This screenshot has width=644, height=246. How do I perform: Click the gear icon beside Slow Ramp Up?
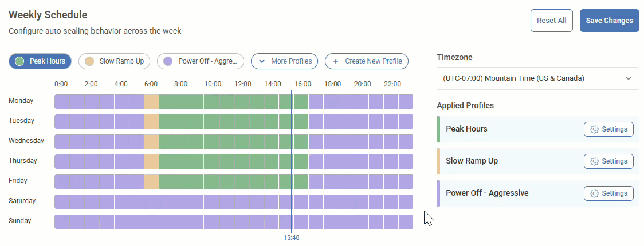pyautogui.click(x=595, y=161)
